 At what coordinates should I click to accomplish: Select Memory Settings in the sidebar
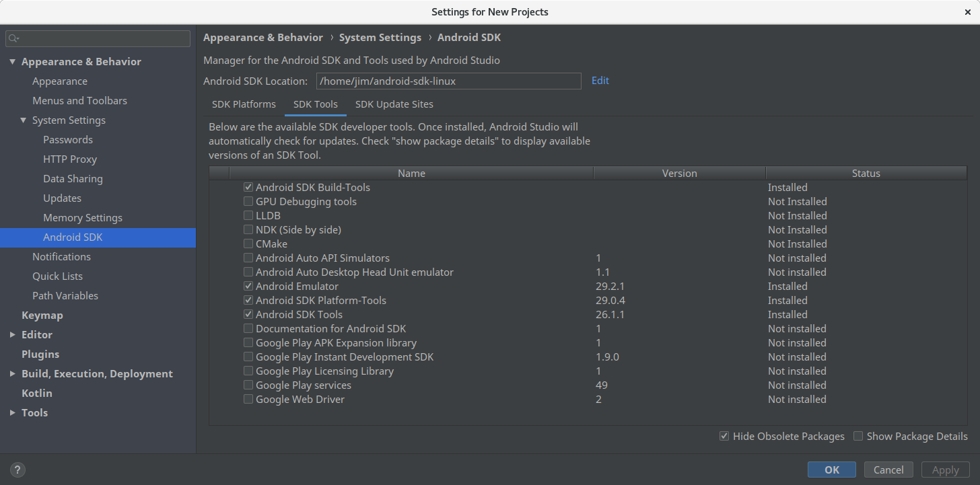[x=82, y=217]
